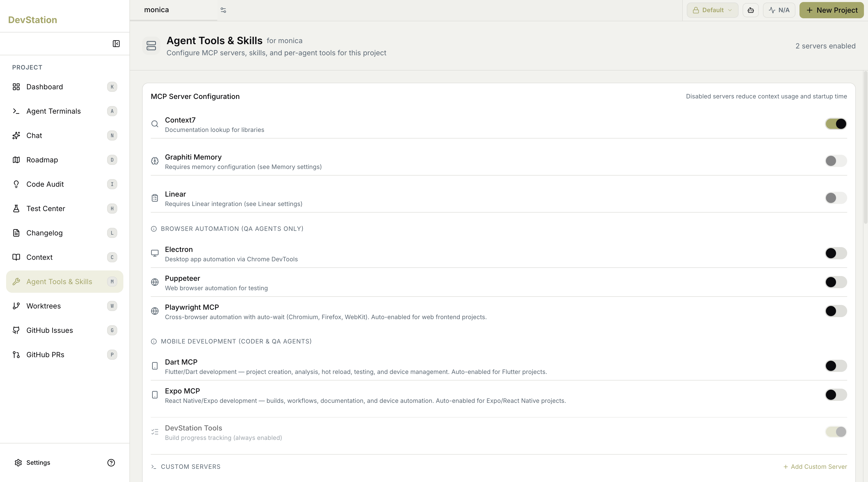Select Agent Tools & Skills menu item
The width and height of the screenshot is (868, 482).
(x=65, y=282)
